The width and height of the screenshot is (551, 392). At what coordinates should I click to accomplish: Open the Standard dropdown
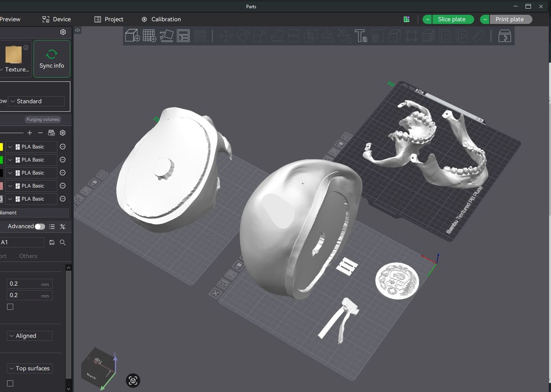[x=36, y=101]
